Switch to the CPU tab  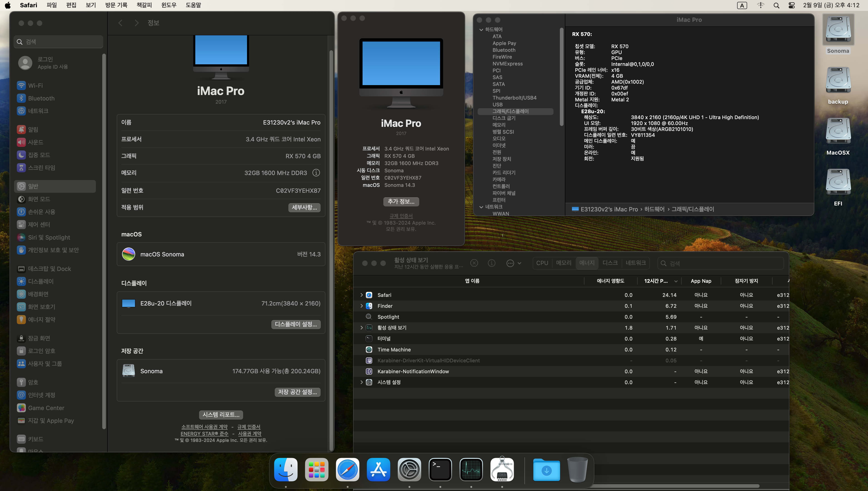[542, 263]
